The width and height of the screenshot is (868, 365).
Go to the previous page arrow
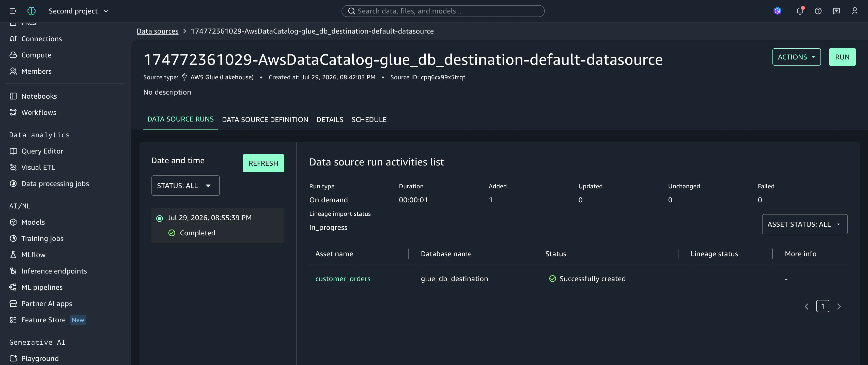pos(806,306)
